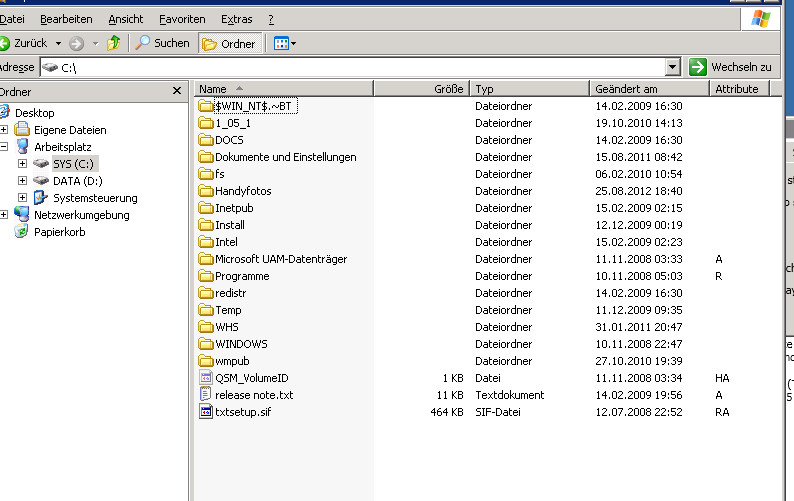Open the Datei menu
The width and height of the screenshot is (794, 501).
[x=12, y=19]
